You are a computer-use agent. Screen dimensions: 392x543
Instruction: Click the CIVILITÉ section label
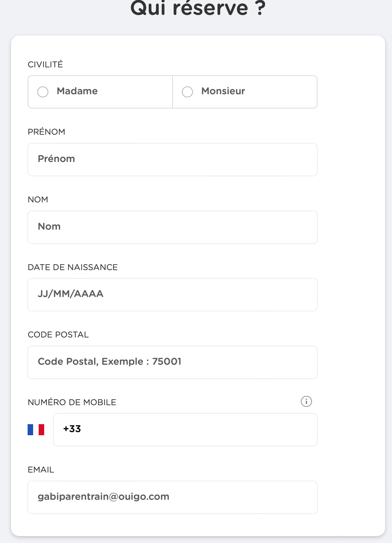[45, 64]
